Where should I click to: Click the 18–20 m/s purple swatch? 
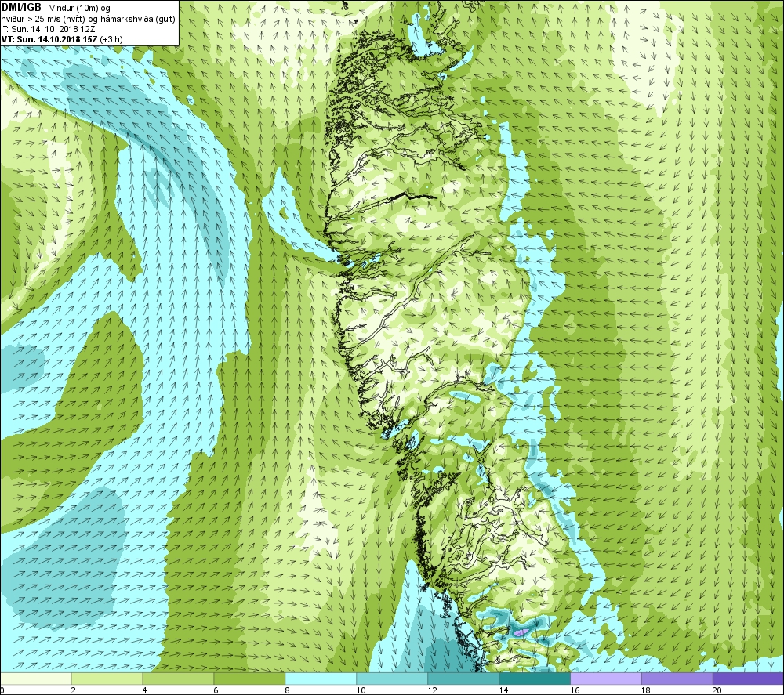677,679
